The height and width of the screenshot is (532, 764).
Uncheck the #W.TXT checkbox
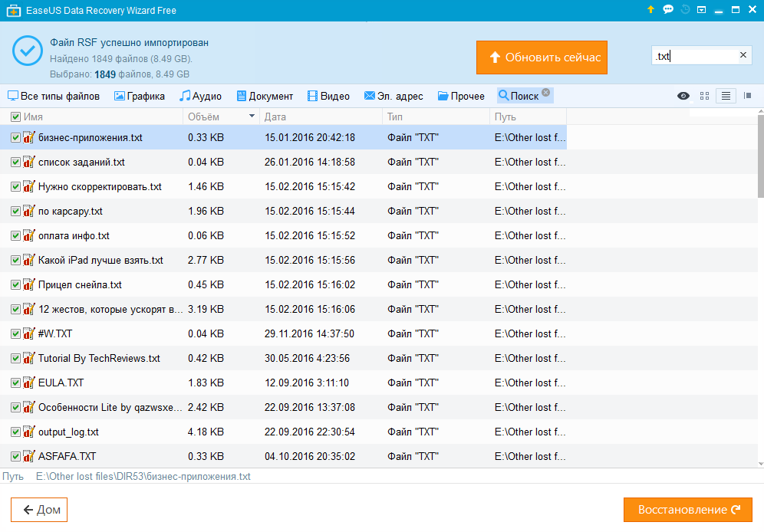tap(15, 334)
